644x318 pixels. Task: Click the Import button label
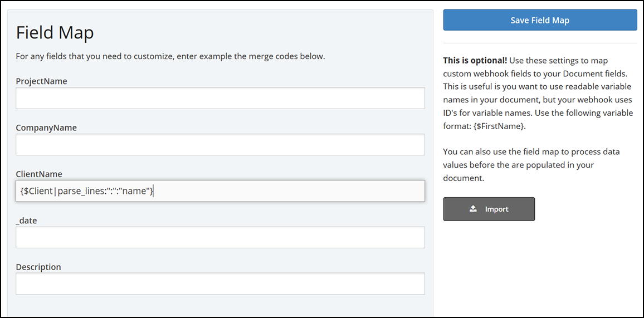496,209
